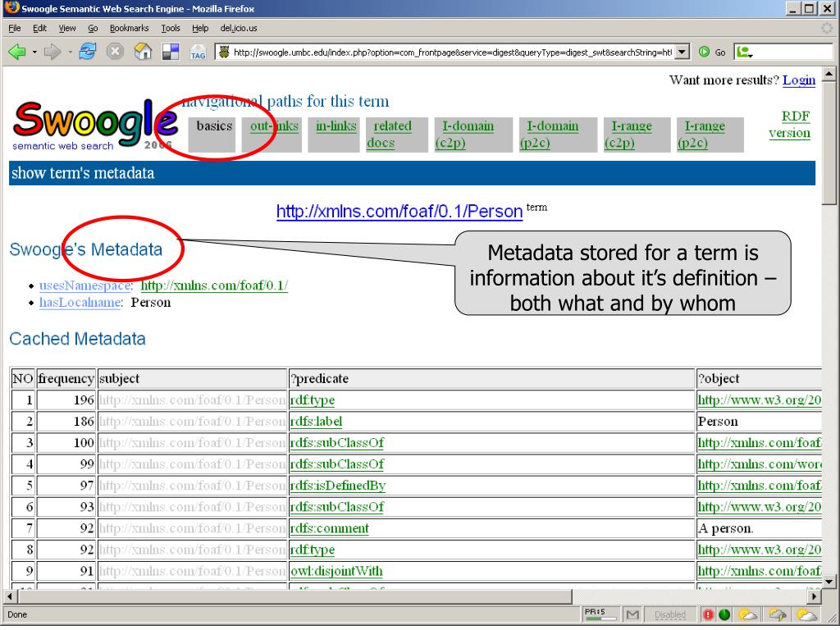840x630 pixels.
Task: Click the owl:disjointWith predicate link
Action: 336,572
